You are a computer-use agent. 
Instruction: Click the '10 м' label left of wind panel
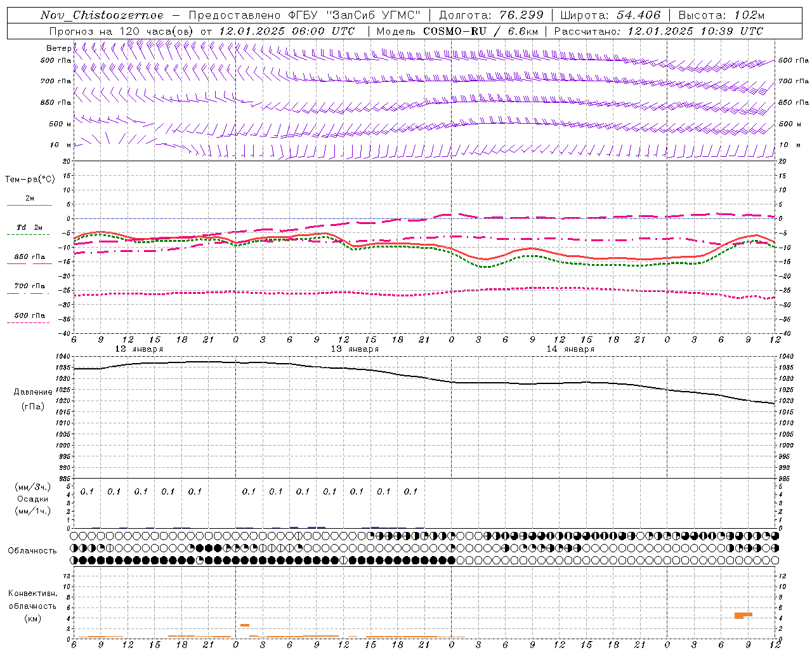click(60, 145)
